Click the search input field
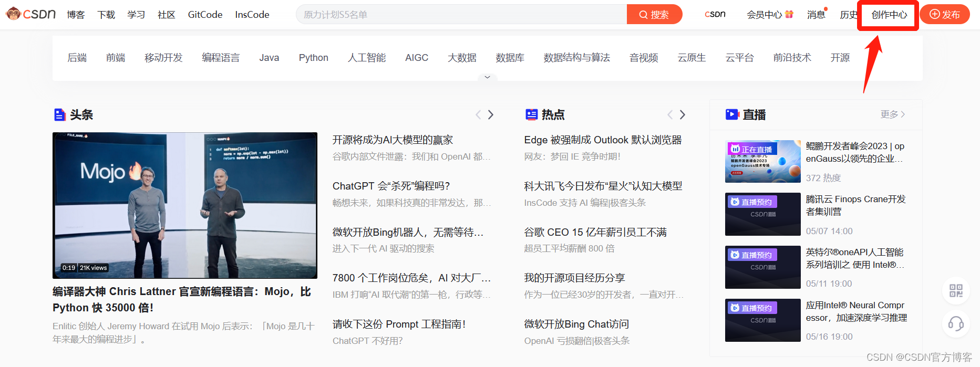980x367 pixels. (461, 15)
